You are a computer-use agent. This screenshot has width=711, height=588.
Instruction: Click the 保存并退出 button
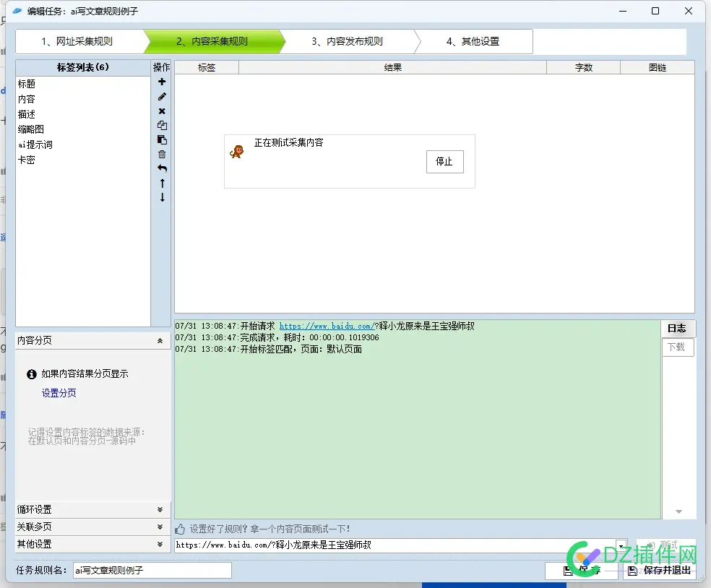tap(659, 571)
